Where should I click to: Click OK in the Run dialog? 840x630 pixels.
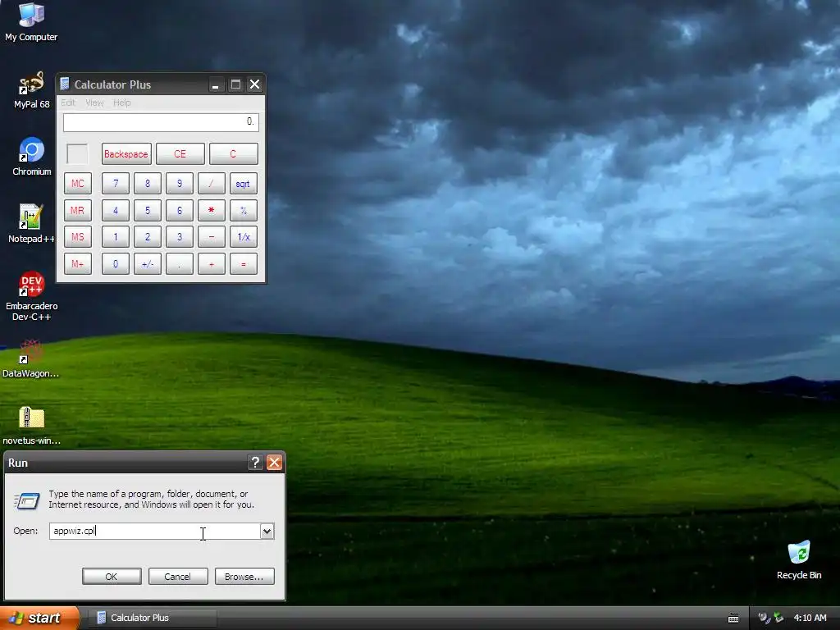pos(112,577)
